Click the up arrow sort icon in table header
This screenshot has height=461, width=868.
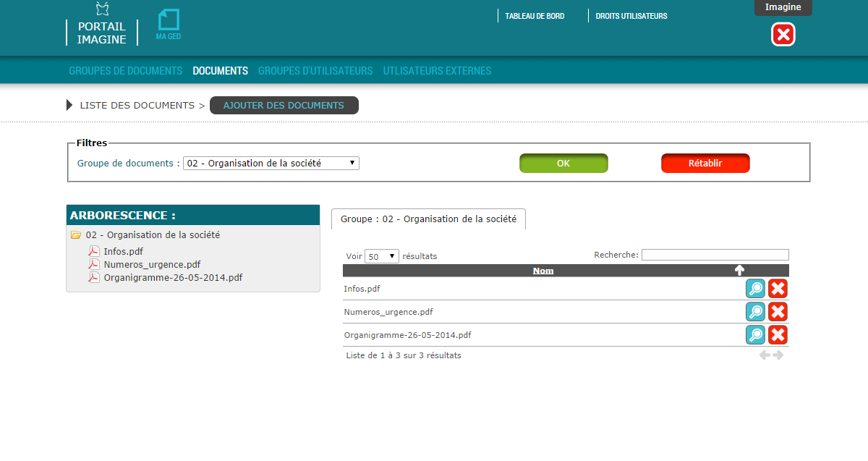click(739, 271)
